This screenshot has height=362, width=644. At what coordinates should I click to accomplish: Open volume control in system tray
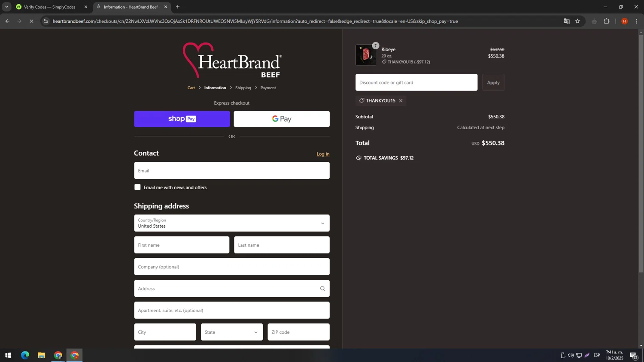click(571, 355)
